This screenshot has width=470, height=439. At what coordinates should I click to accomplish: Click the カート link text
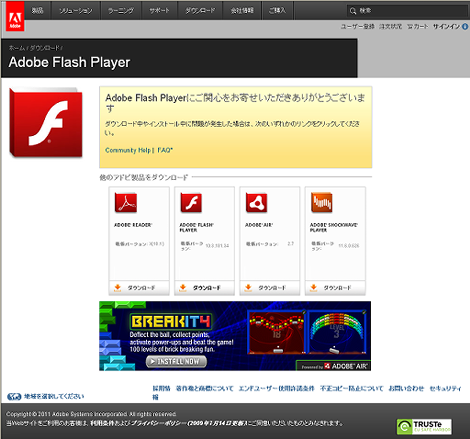point(421,27)
